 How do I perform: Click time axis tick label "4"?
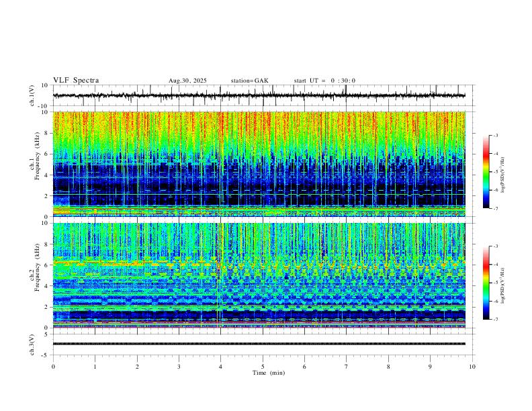point(221,367)
